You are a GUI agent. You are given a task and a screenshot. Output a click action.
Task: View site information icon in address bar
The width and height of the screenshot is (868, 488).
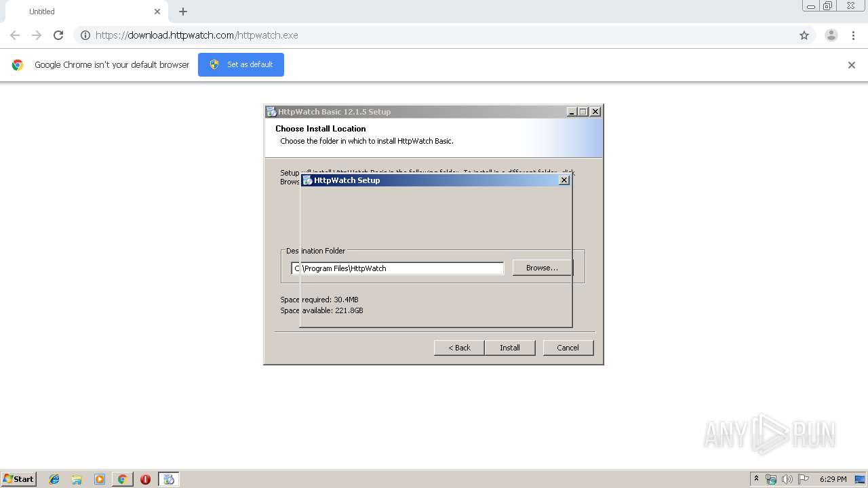pyautogui.click(x=85, y=35)
